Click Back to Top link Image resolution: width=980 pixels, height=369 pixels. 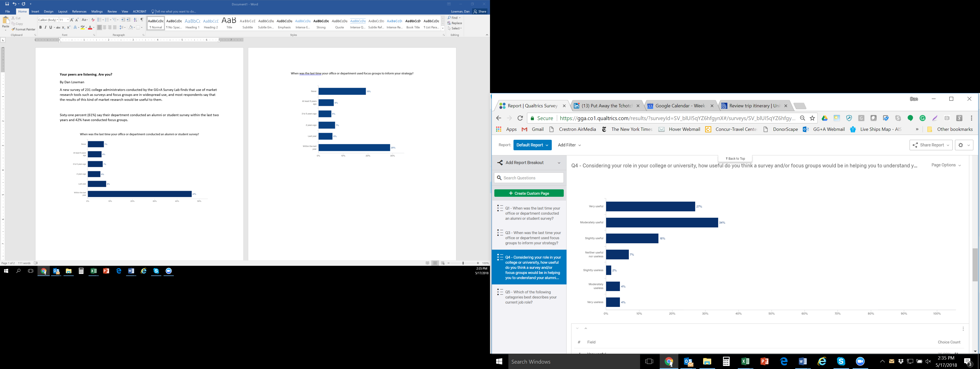point(735,158)
